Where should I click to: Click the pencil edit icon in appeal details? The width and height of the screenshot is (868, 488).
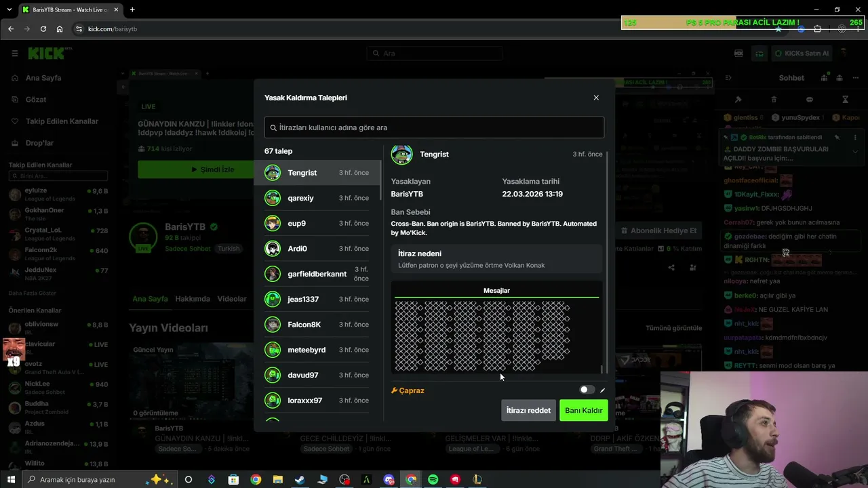(602, 390)
